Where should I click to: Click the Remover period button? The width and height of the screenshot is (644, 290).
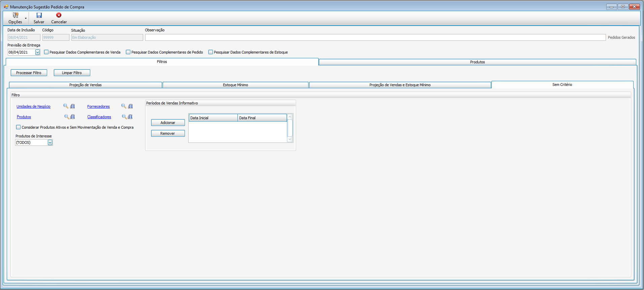click(x=168, y=133)
